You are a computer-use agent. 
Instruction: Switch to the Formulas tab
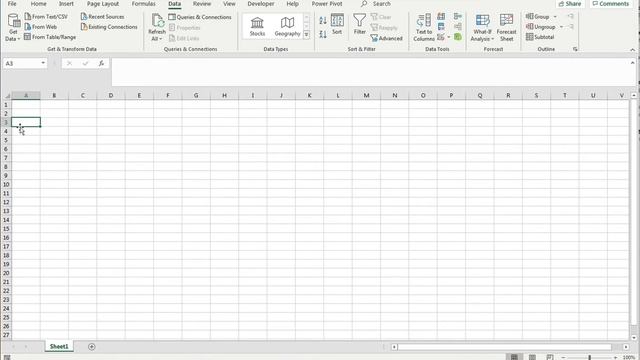click(143, 4)
